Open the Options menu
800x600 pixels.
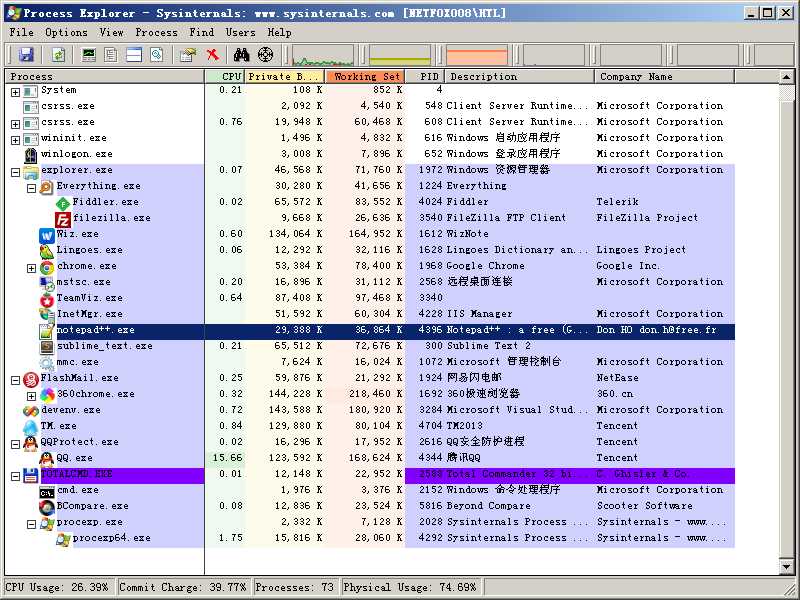click(66, 32)
